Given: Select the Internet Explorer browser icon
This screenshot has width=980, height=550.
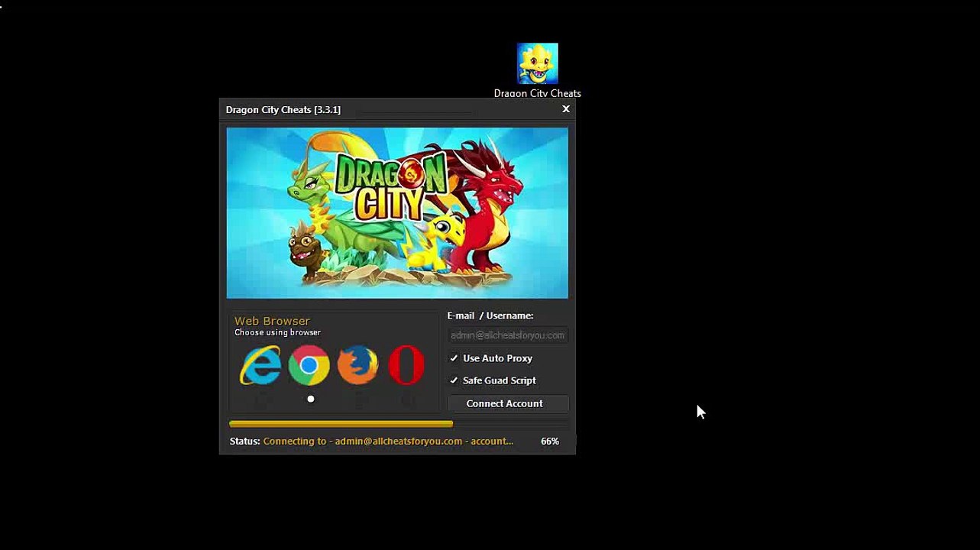Looking at the screenshot, I should tap(260, 365).
